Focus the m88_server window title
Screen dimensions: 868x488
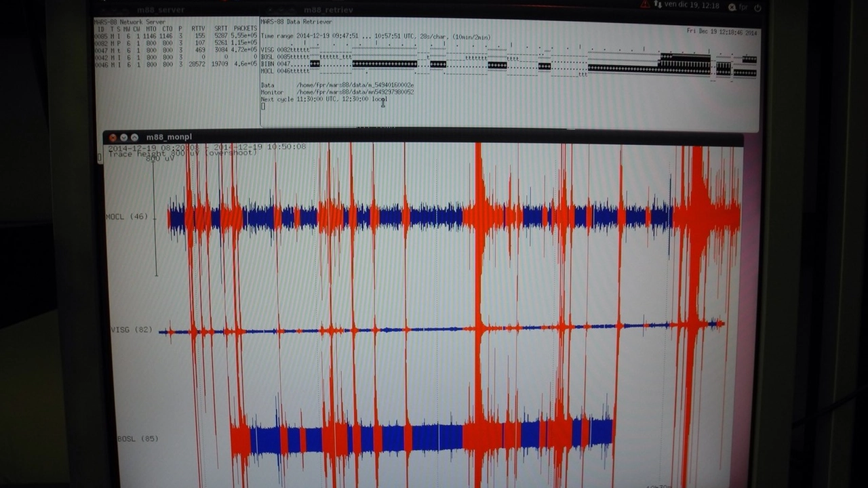click(x=161, y=10)
